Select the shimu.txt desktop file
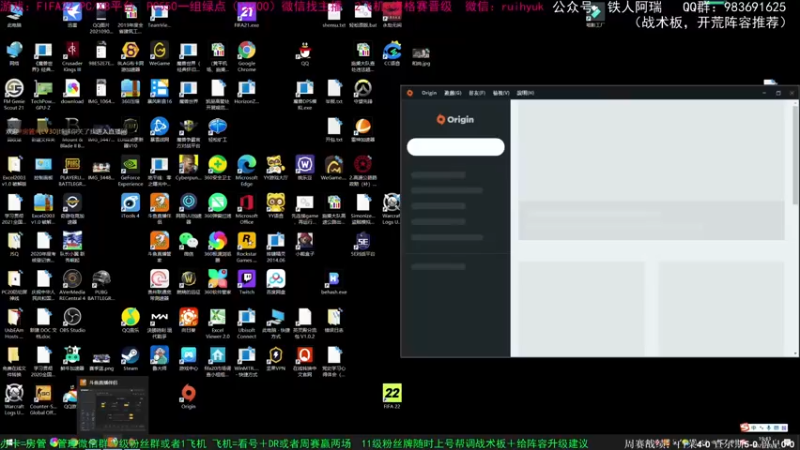The width and height of the screenshot is (800, 450). pos(334,15)
